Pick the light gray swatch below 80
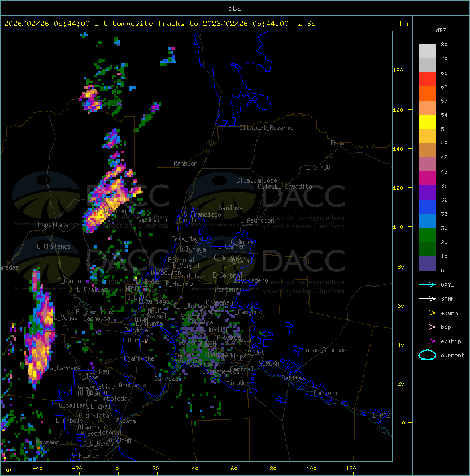This screenshot has width=470, height=476. pos(427,51)
